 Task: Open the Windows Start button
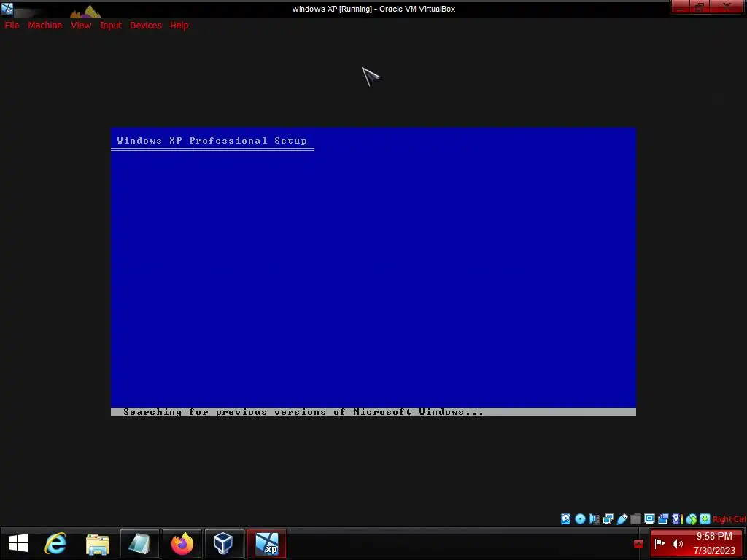(x=18, y=543)
